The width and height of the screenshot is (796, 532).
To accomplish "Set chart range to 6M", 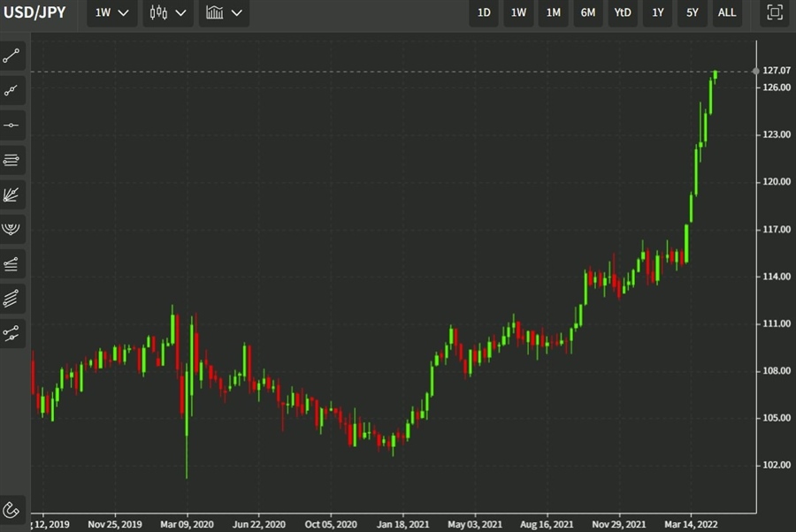I will point(588,12).
